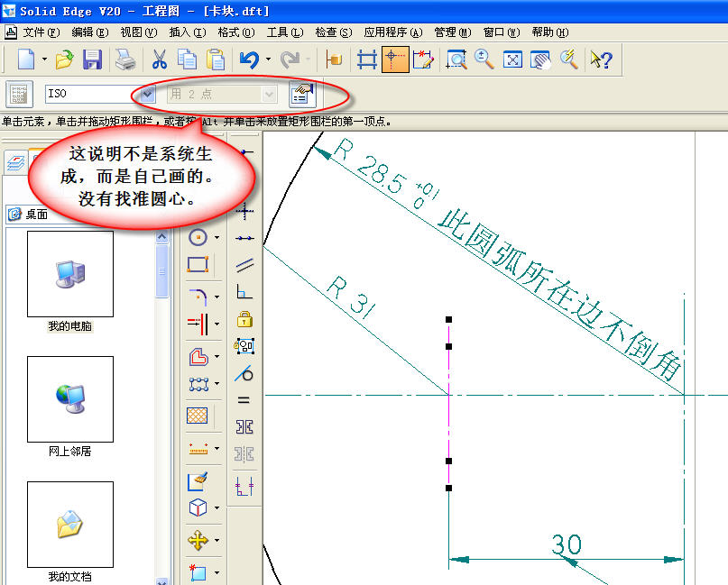Click the horizontal/vertical relationship tool
The width and height of the screenshot is (728, 585).
click(x=244, y=212)
